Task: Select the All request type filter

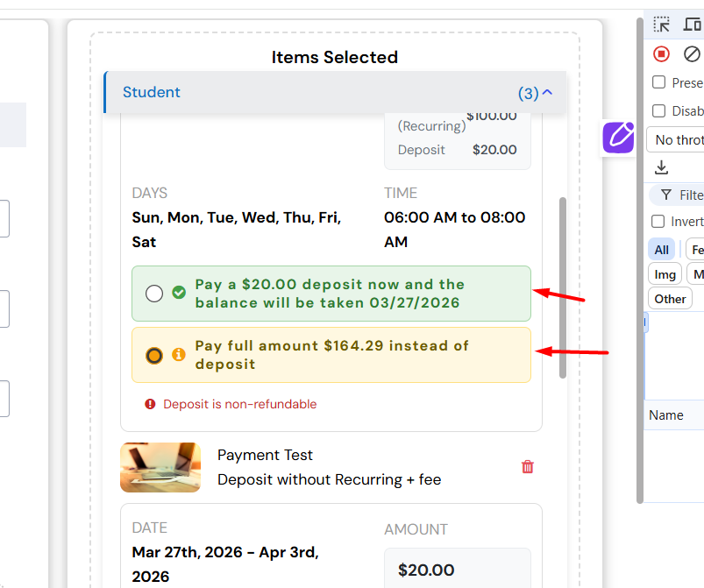Action: 662,250
